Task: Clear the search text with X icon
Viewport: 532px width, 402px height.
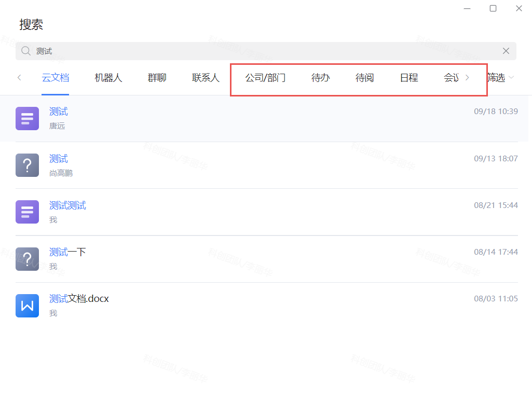Action: click(506, 51)
